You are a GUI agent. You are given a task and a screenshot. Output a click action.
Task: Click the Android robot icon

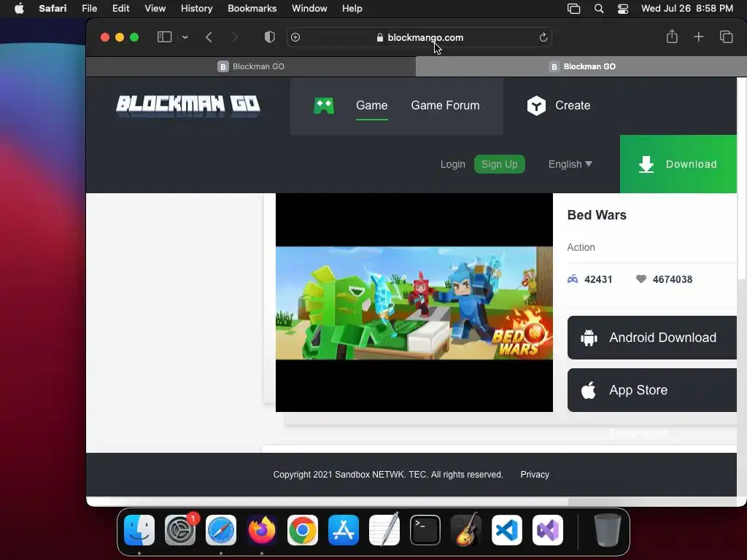click(589, 338)
